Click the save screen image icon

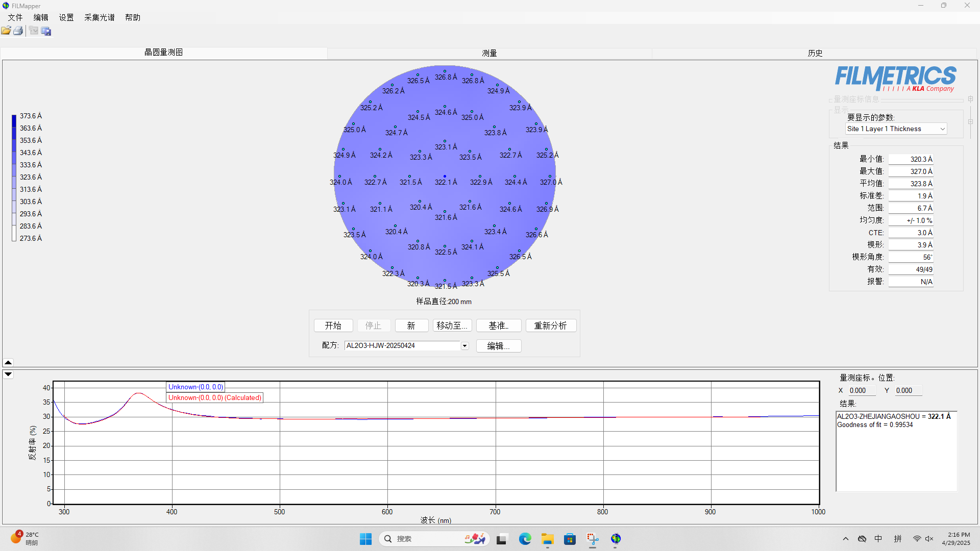pyautogui.click(x=46, y=31)
